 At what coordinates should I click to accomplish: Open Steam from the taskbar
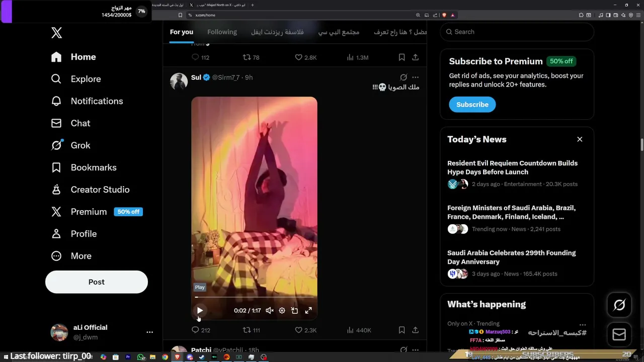[x=202, y=357]
